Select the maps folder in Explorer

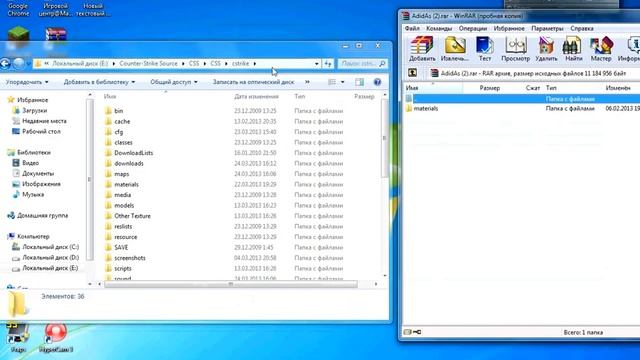122,174
